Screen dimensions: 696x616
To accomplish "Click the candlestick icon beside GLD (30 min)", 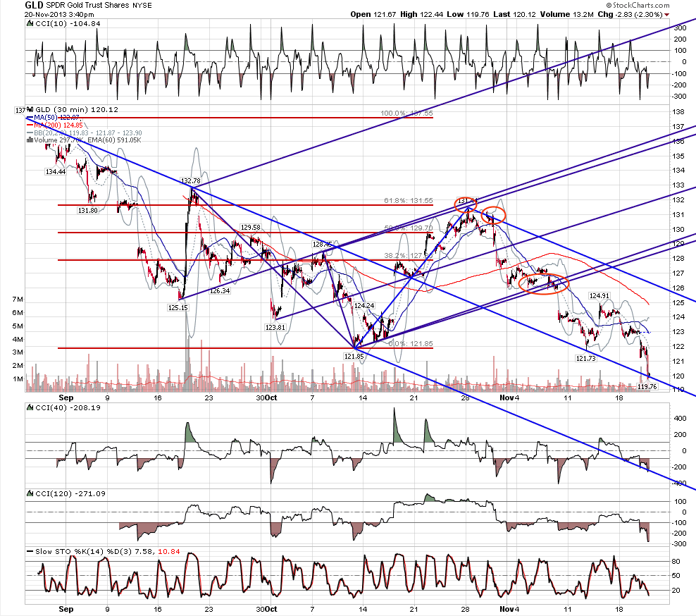I will [x=30, y=109].
